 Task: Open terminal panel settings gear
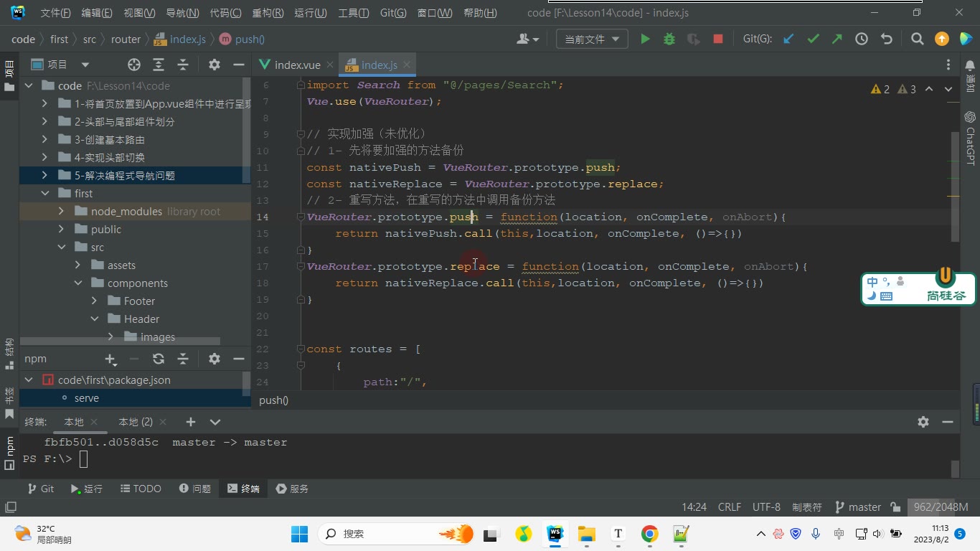pyautogui.click(x=923, y=422)
